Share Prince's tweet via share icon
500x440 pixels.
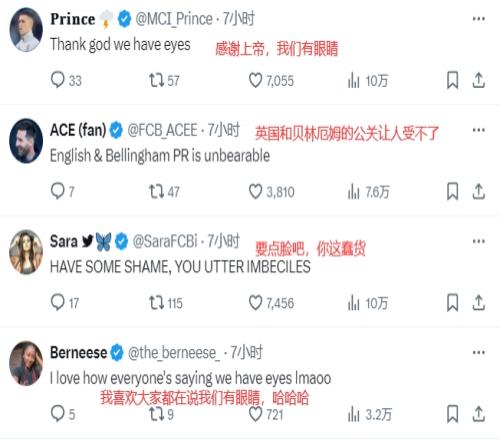478,80
